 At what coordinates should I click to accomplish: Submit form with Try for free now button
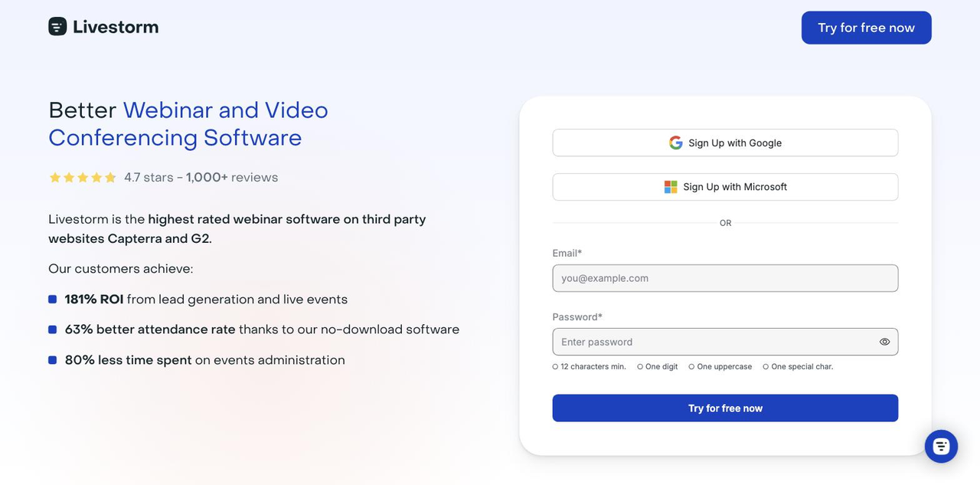pyautogui.click(x=725, y=408)
